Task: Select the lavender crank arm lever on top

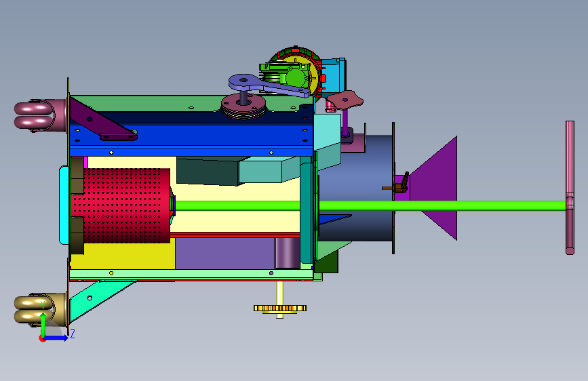Action: [269, 85]
